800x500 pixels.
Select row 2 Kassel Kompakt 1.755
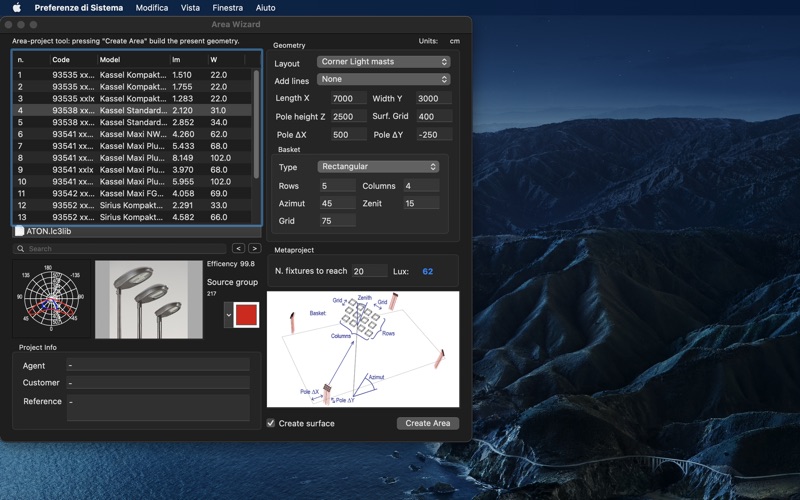[133, 87]
